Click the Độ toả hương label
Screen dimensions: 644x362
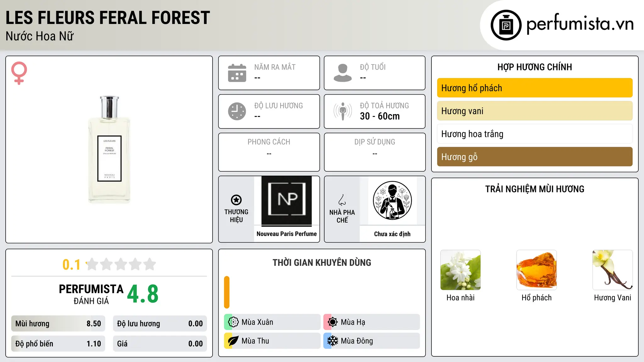click(384, 106)
